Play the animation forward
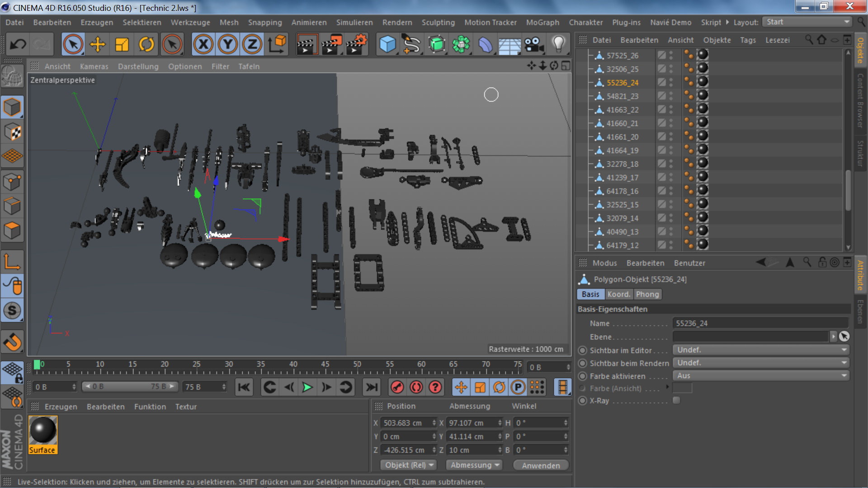 (307, 387)
